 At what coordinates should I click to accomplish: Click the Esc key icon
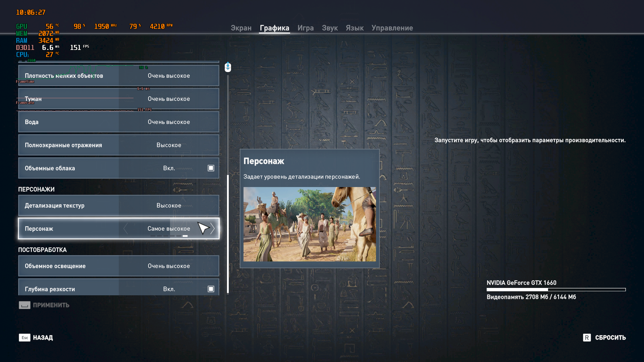(x=24, y=338)
